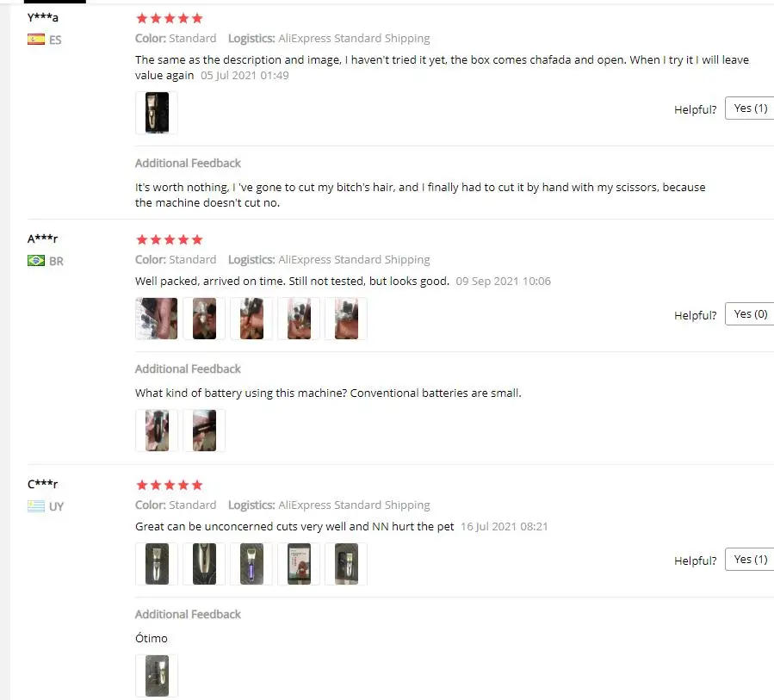774x700 pixels.
Task: Open first photo in A***r's review
Action: [157, 319]
